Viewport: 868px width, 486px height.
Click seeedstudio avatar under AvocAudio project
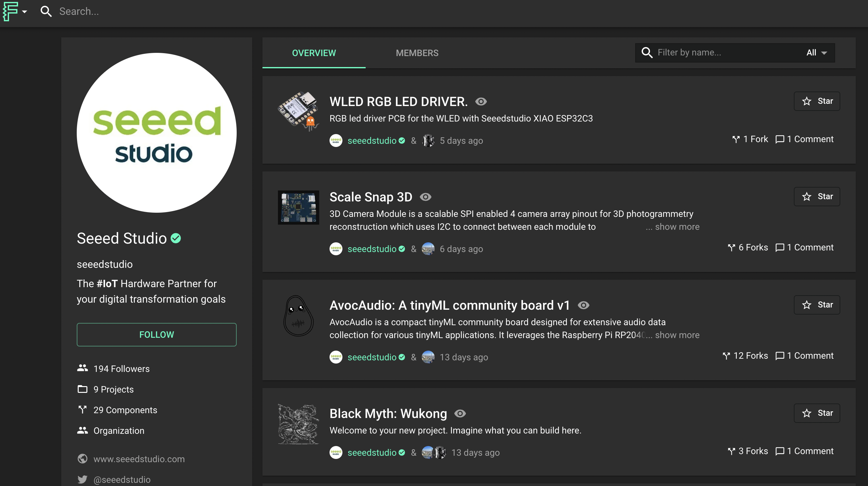(x=336, y=357)
